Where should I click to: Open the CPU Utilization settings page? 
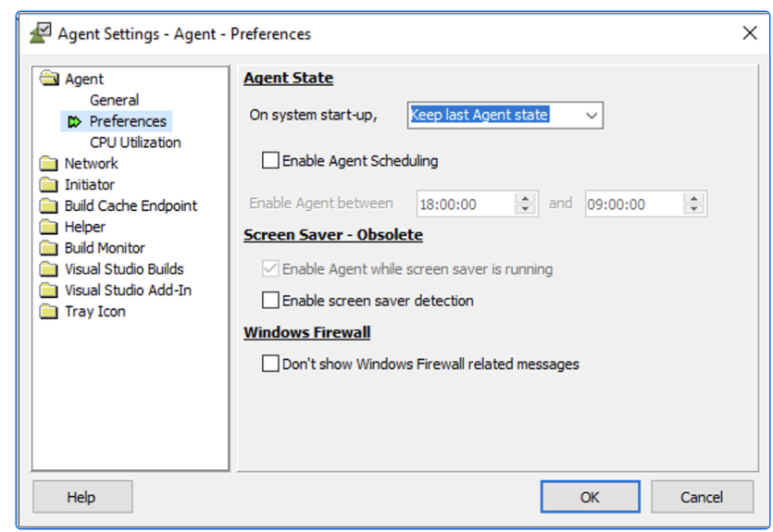point(135,142)
